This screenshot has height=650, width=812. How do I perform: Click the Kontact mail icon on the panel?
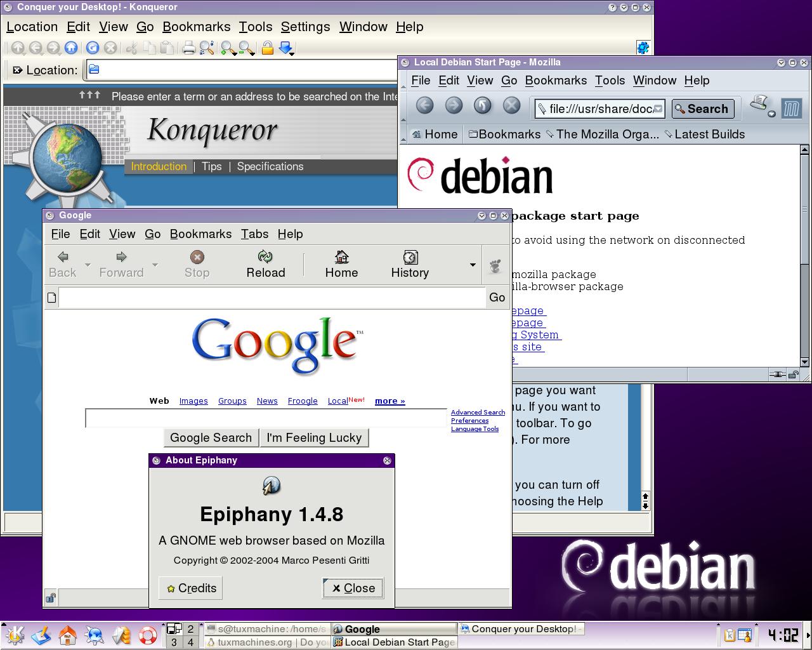[121, 635]
